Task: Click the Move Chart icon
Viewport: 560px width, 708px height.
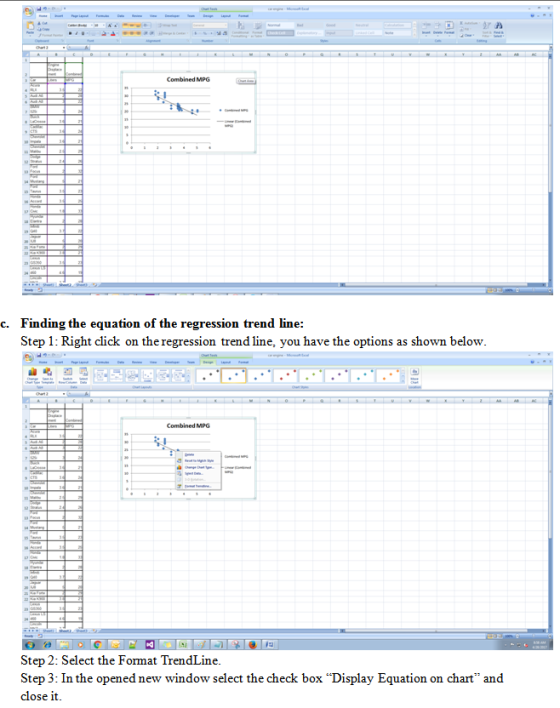Action: (x=414, y=375)
